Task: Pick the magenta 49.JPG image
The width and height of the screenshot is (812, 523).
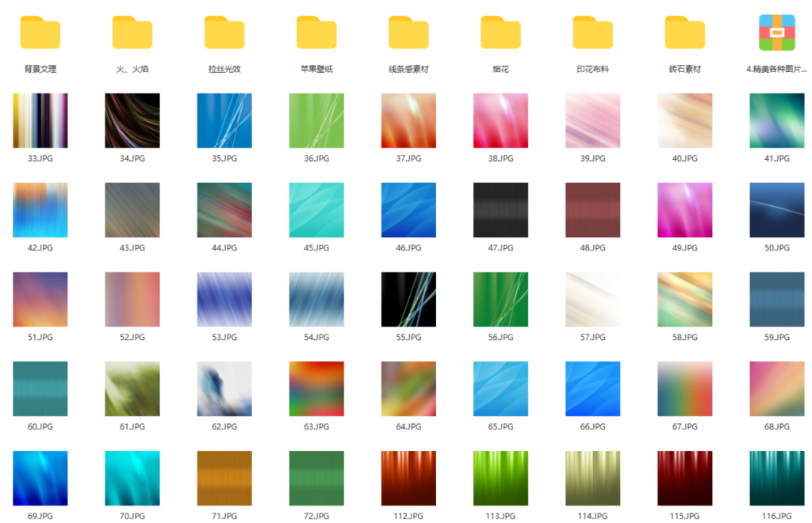Action: (x=684, y=210)
